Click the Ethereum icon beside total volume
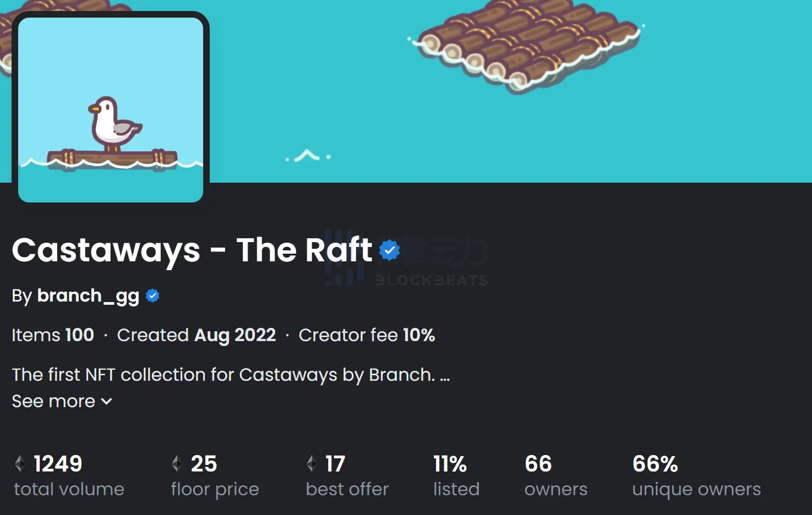Screen dimensions: 812x515 [x=20, y=464]
